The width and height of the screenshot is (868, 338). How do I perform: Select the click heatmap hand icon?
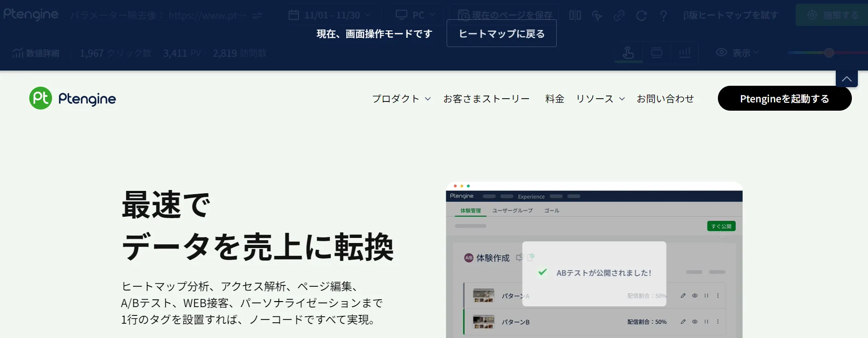pyautogui.click(x=628, y=53)
